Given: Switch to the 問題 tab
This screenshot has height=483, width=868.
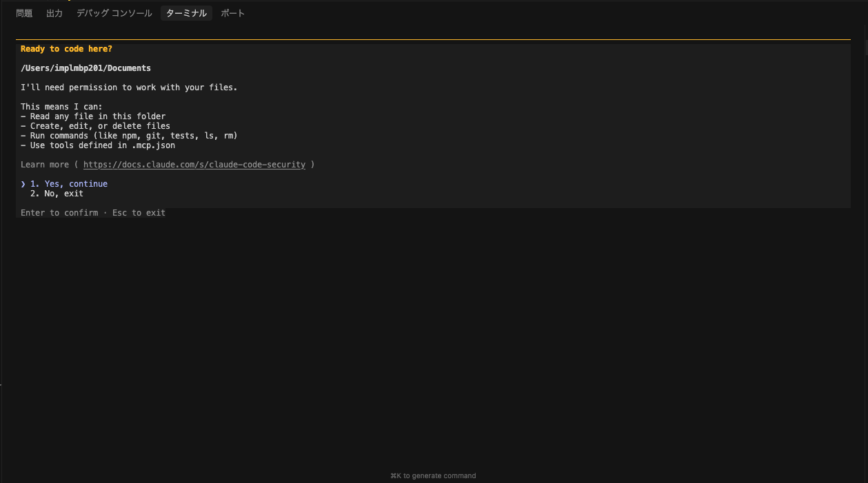Looking at the screenshot, I should click(24, 13).
